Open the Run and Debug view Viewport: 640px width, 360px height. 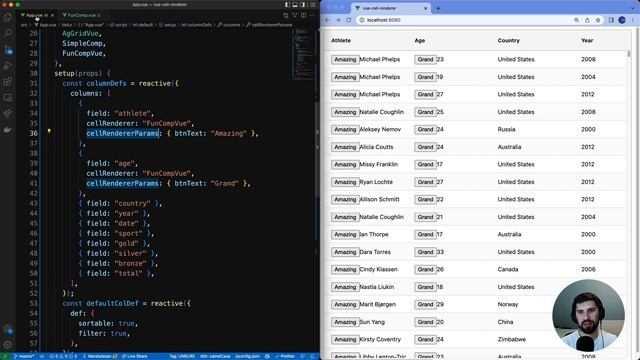pos(8,66)
